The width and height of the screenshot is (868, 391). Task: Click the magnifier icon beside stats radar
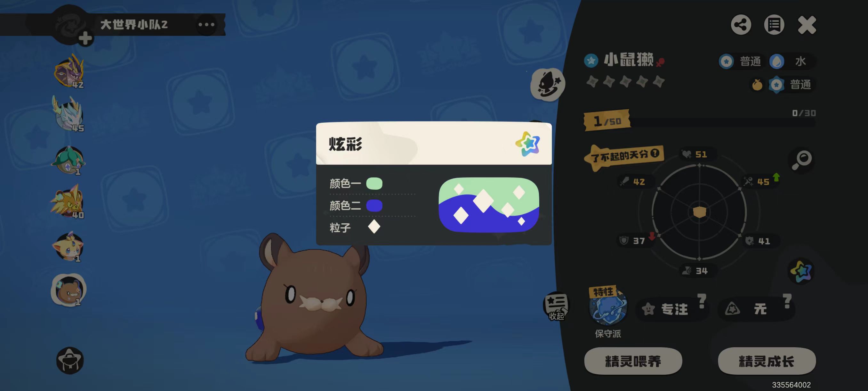[x=802, y=160]
